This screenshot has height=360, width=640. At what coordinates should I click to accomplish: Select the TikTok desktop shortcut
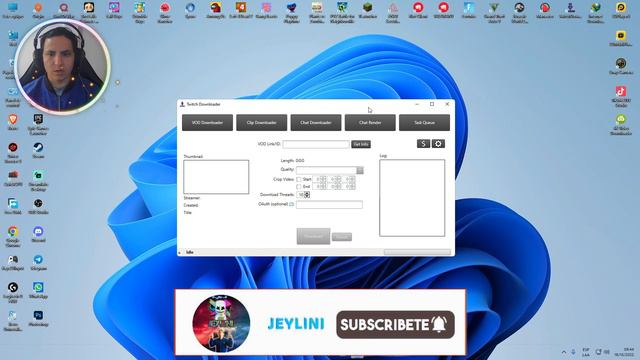point(621,96)
